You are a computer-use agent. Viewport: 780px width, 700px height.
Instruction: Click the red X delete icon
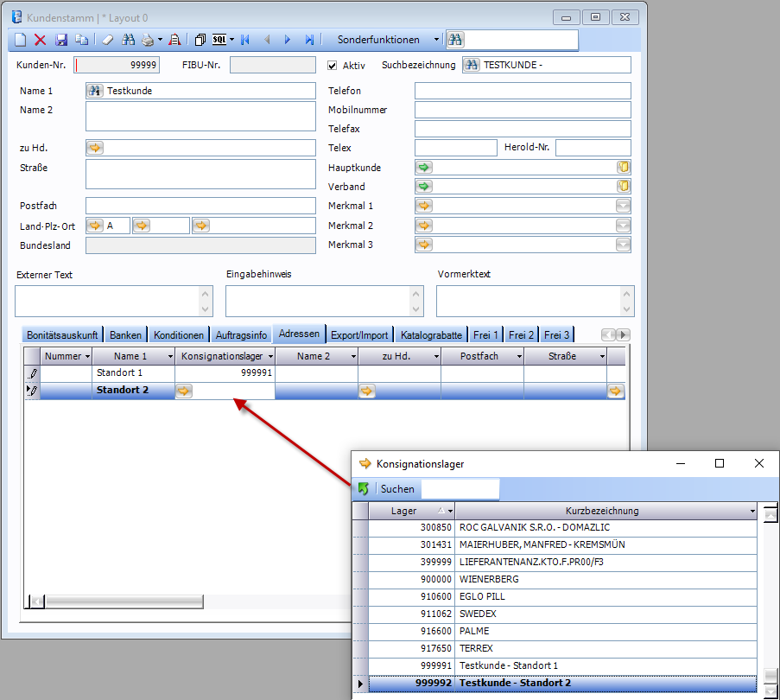click(40, 40)
